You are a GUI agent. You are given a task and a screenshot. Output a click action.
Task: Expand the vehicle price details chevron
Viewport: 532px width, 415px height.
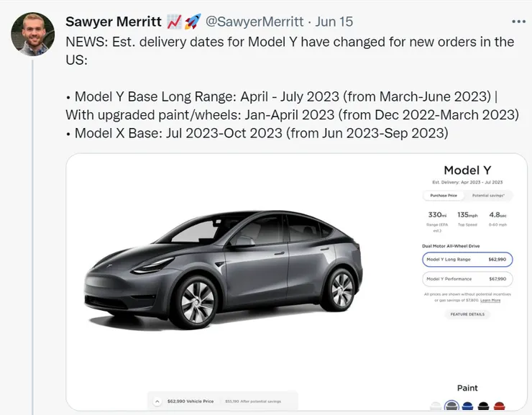(157, 401)
